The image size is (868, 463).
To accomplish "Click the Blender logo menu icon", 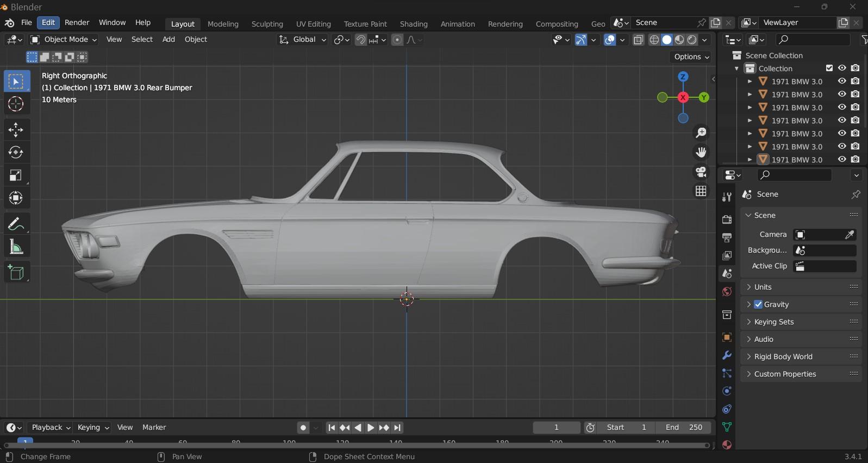I will tap(9, 23).
